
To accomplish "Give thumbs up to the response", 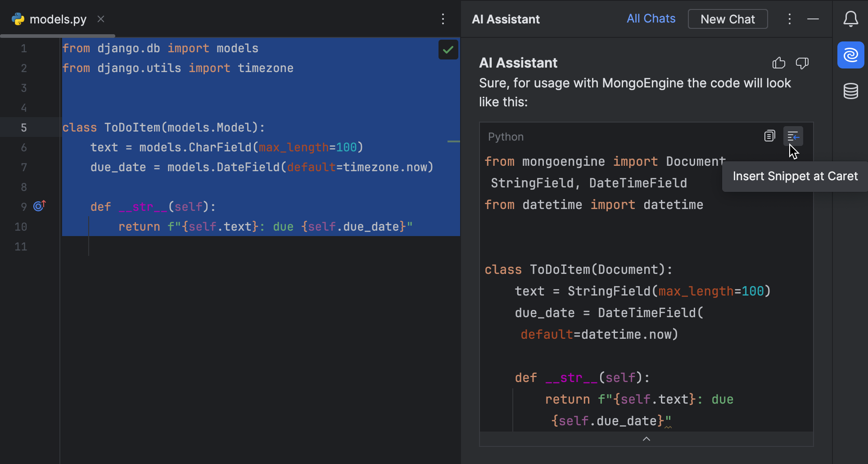I will tap(778, 63).
